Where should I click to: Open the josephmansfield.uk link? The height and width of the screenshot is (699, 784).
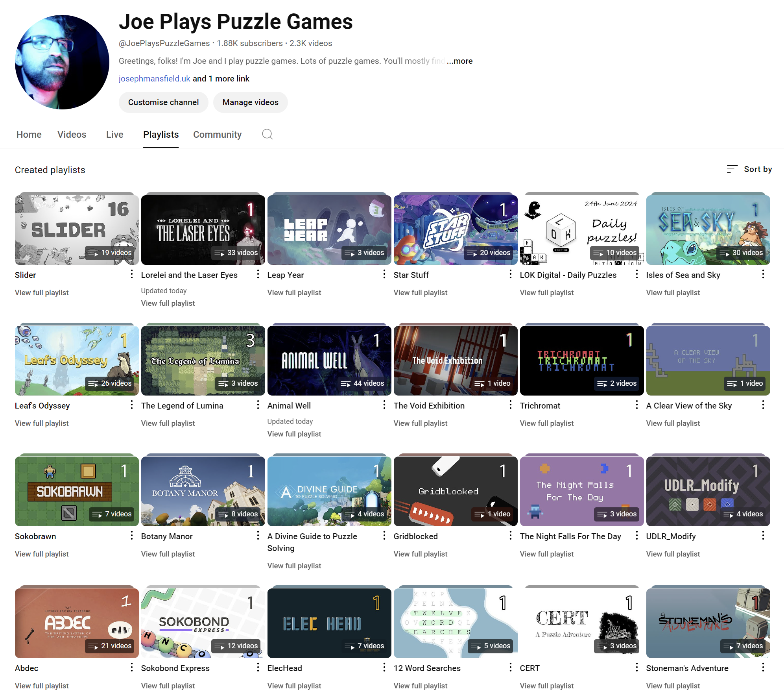click(155, 79)
